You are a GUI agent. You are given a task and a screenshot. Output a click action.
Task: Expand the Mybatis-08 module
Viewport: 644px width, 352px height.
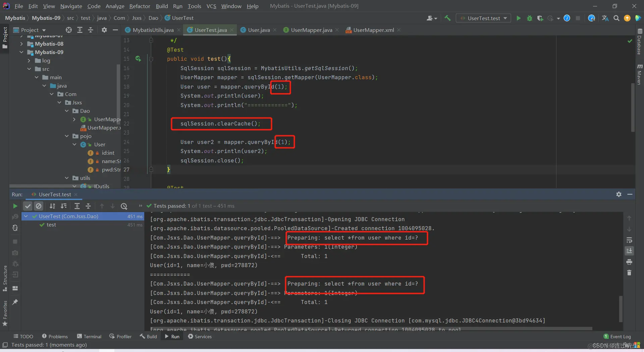pos(21,44)
